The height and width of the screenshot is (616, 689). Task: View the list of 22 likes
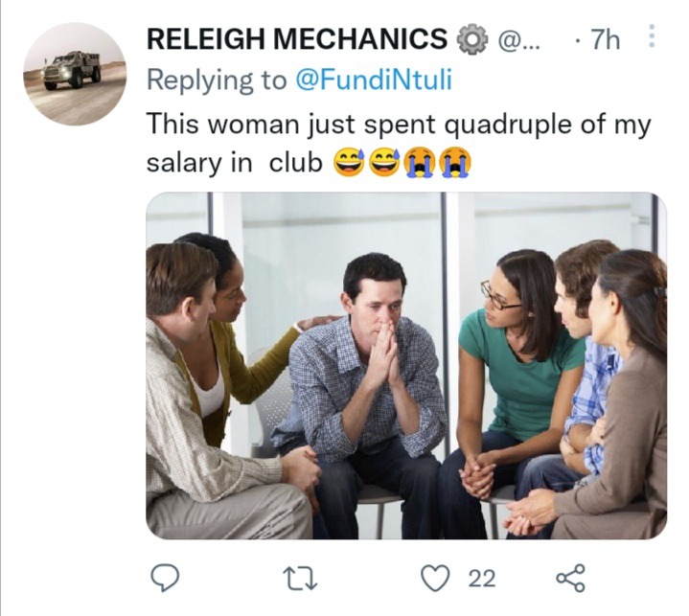pos(482,579)
